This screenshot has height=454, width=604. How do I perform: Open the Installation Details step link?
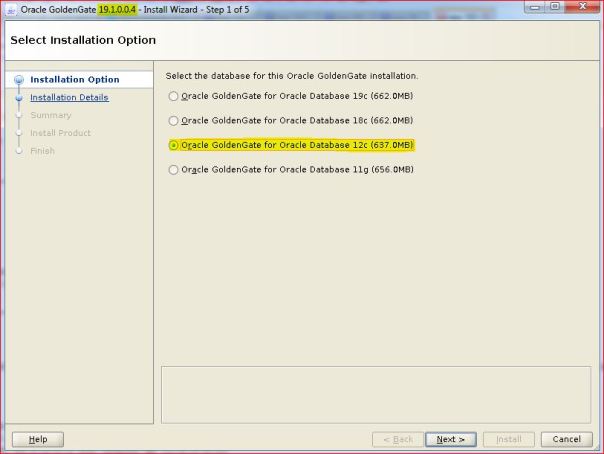click(x=69, y=97)
